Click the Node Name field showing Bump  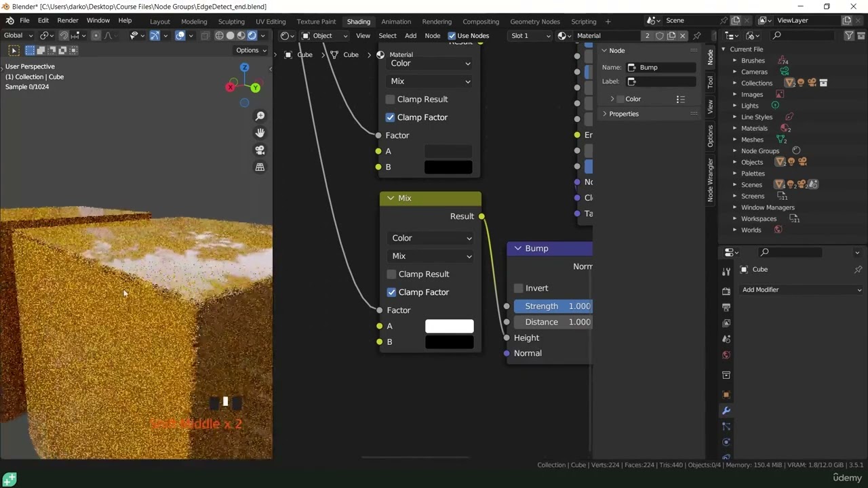click(661, 67)
